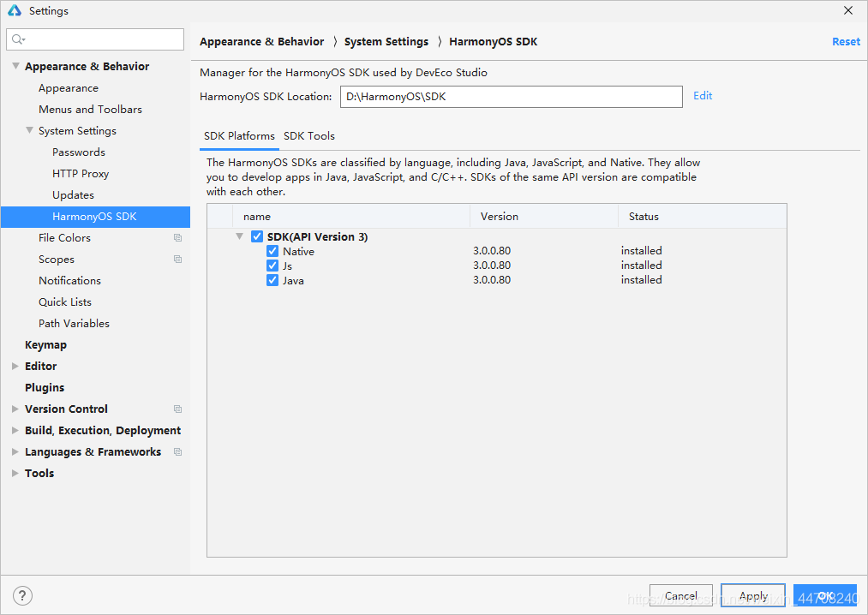
Task: Click the File Colors project-level icon
Action: 177,238
